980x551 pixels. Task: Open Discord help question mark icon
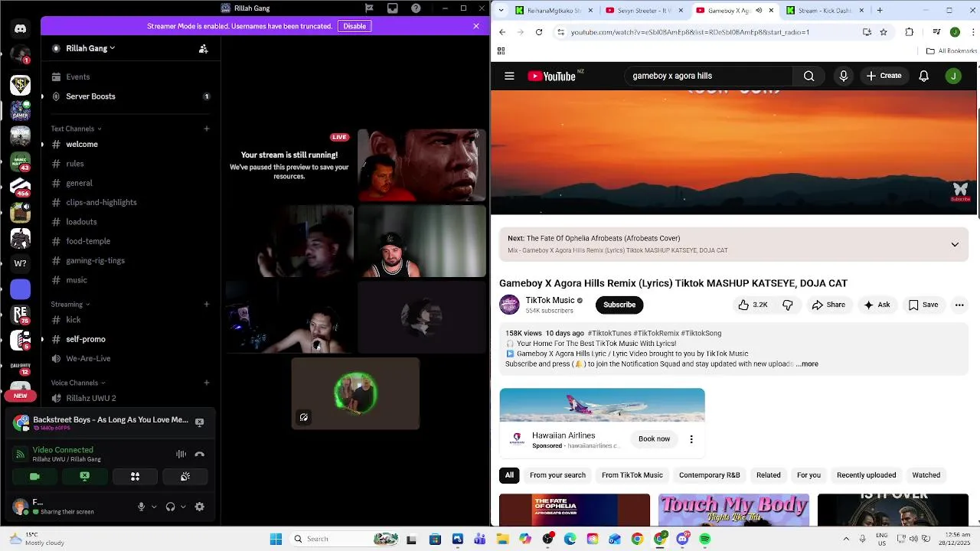tap(416, 8)
